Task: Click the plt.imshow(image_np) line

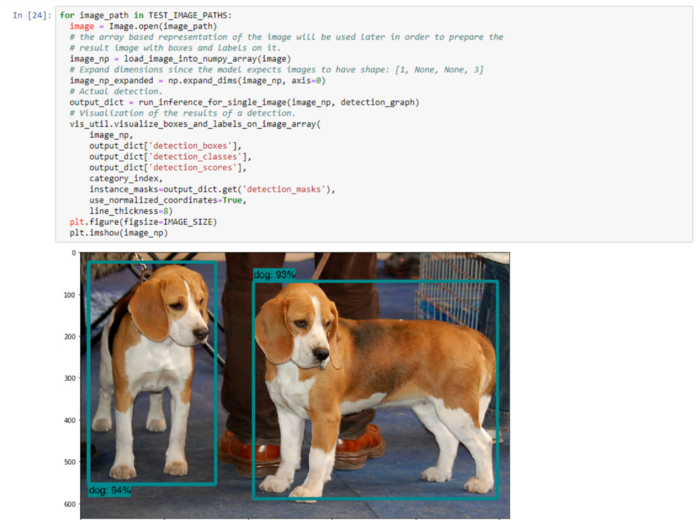Action: point(110,232)
